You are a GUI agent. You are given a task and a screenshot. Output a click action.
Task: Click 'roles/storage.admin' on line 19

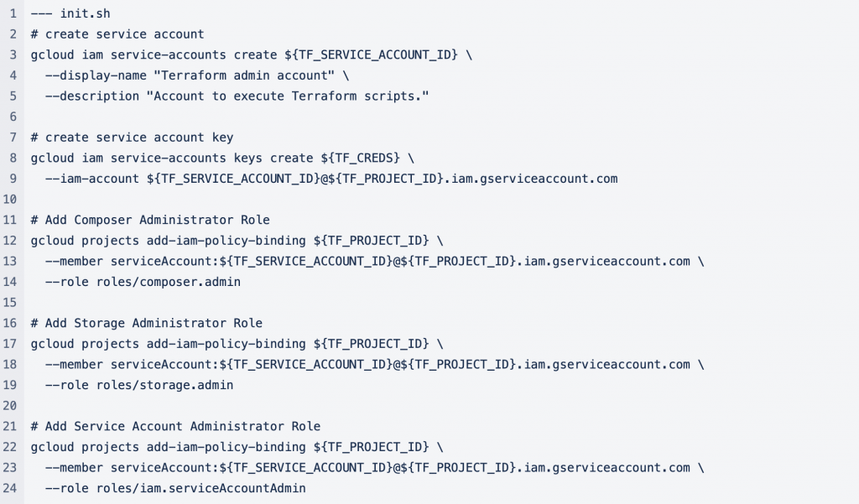point(164,385)
